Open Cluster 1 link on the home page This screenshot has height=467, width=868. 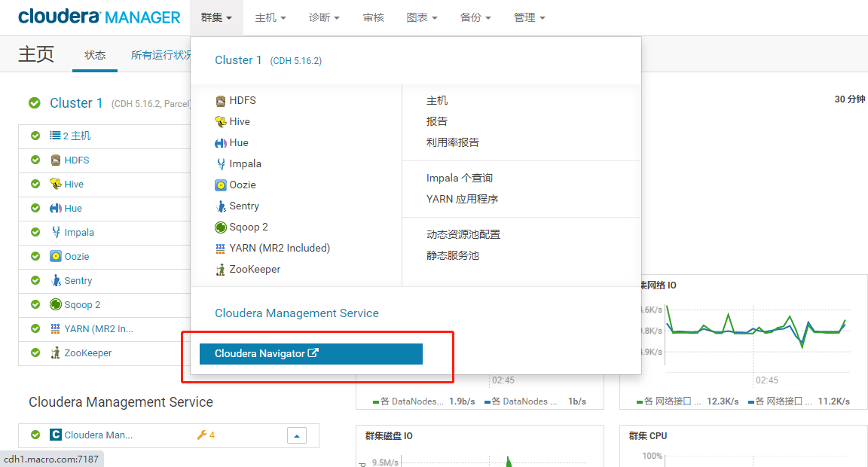[76, 103]
